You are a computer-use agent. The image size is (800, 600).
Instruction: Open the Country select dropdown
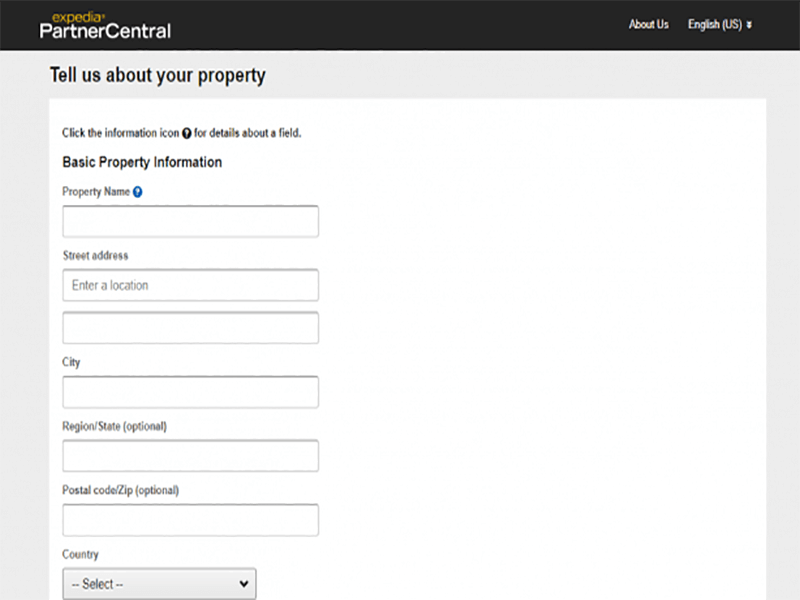(x=159, y=584)
